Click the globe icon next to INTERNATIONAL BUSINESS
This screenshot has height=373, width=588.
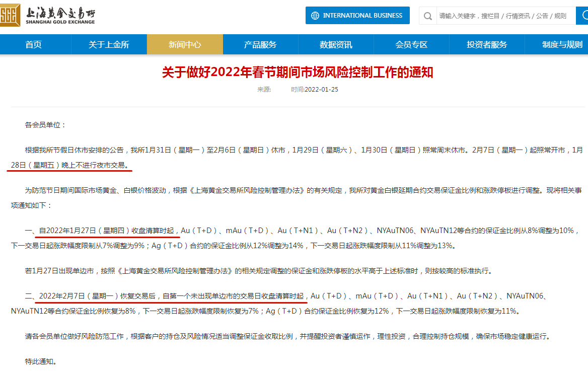click(315, 15)
